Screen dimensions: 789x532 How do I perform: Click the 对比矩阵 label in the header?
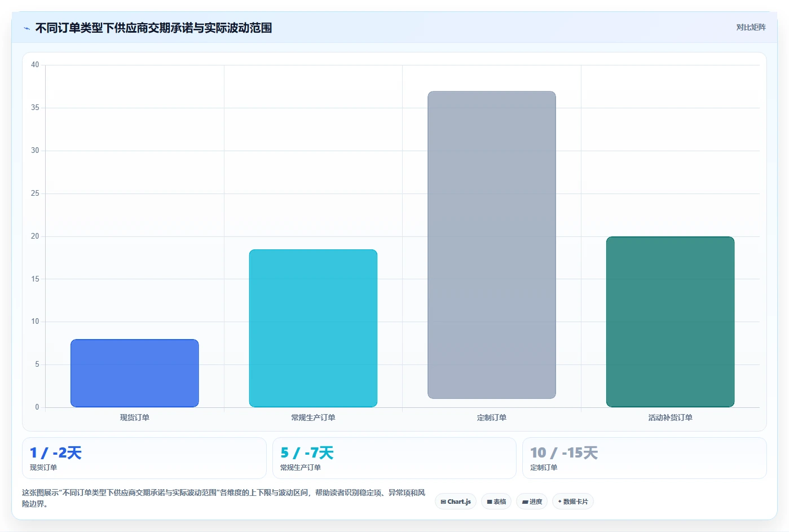(751, 28)
